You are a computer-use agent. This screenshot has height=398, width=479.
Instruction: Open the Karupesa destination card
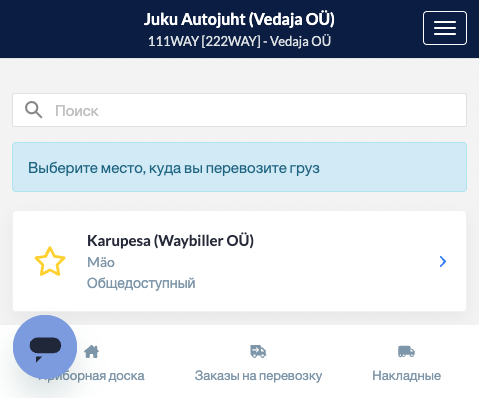tap(239, 261)
